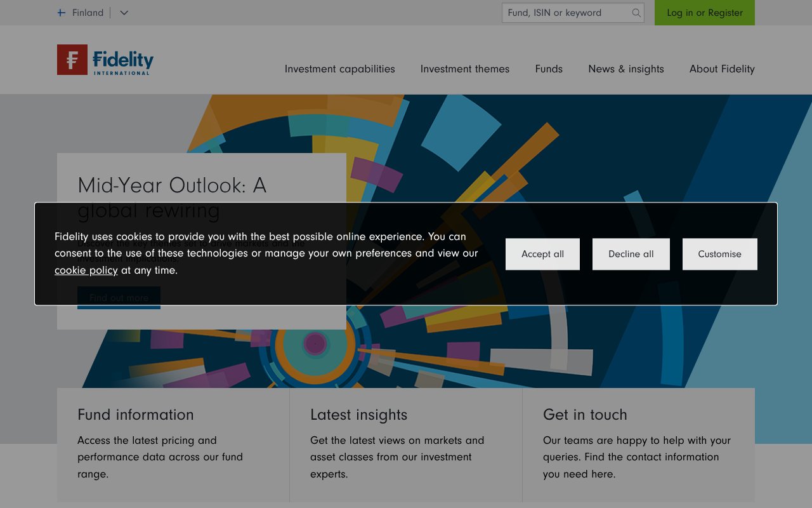
Task: Click the search magnifier icon
Action: (x=636, y=13)
